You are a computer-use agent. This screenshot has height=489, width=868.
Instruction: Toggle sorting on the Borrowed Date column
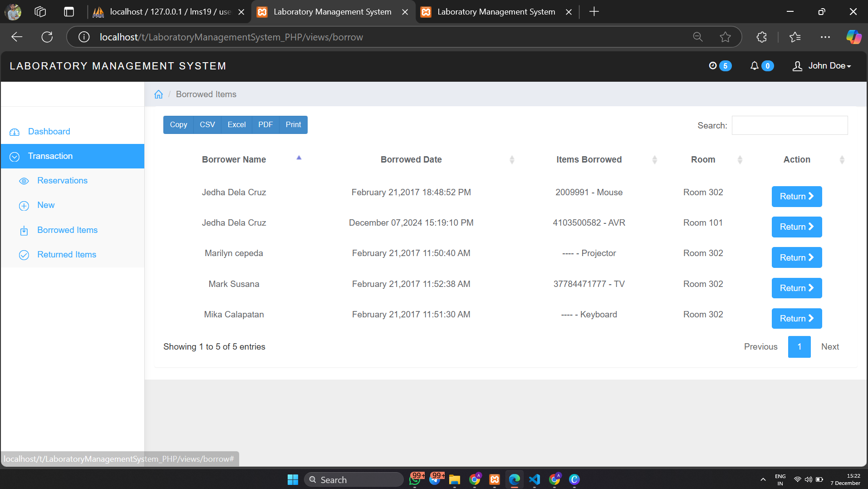[512, 159]
